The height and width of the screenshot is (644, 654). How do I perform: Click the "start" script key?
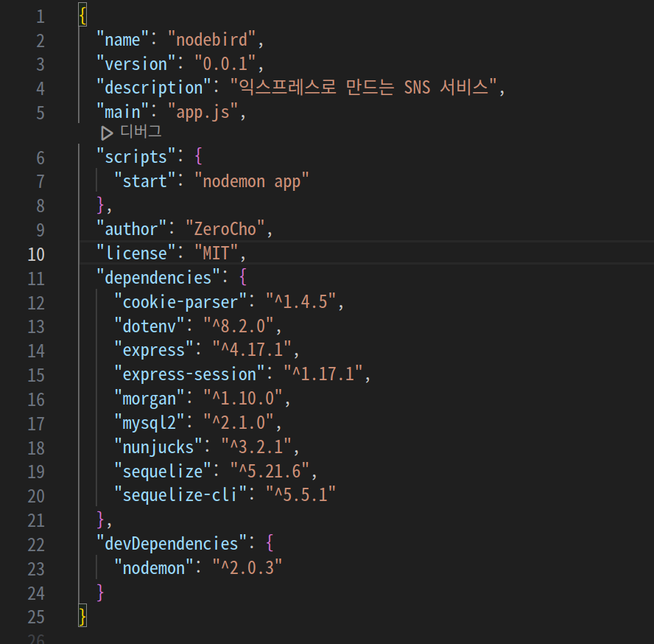point(145,181)
